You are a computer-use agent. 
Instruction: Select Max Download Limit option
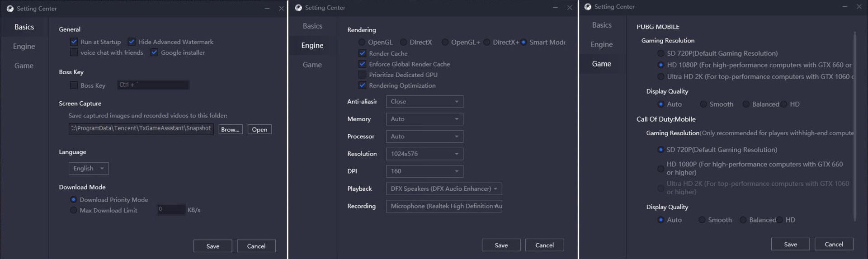pos(73,210)
